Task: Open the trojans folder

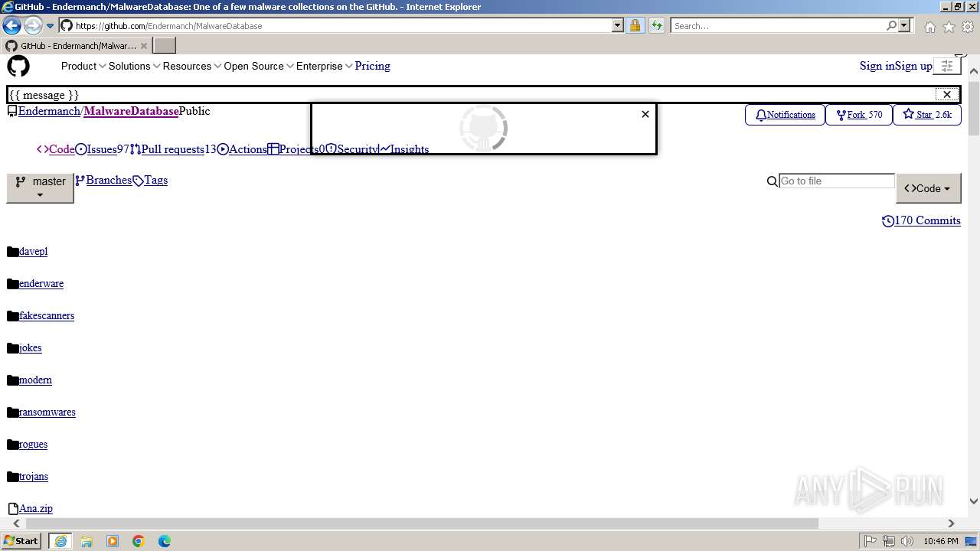Action: (x=34, y=476)
